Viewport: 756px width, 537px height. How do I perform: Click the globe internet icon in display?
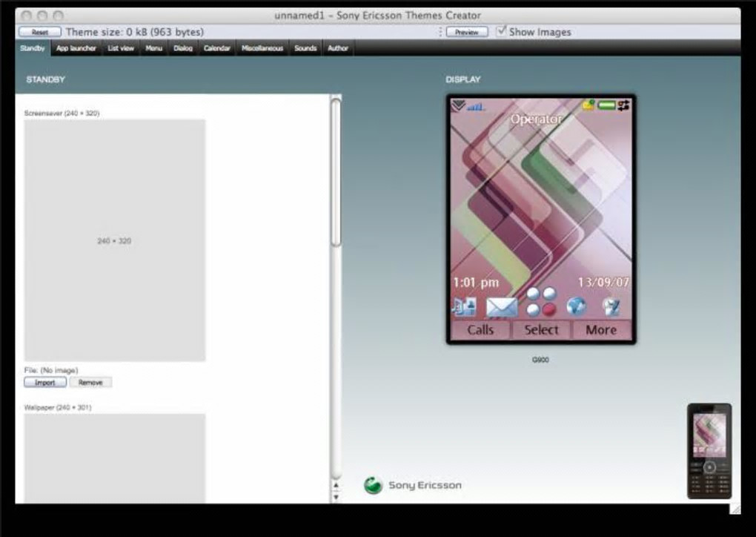tap(576, 306)
